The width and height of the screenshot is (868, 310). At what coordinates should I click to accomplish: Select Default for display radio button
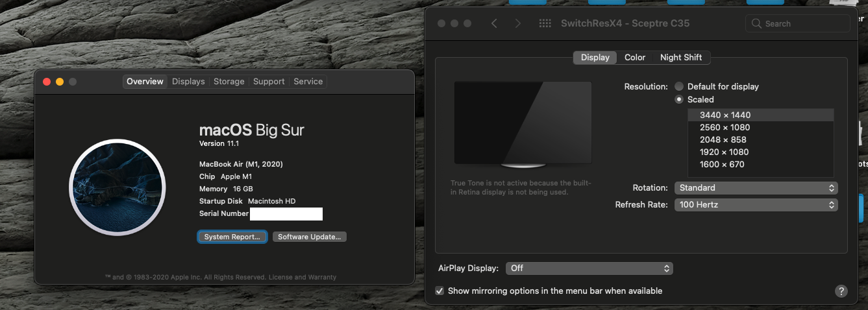click(x=679, y=86)
